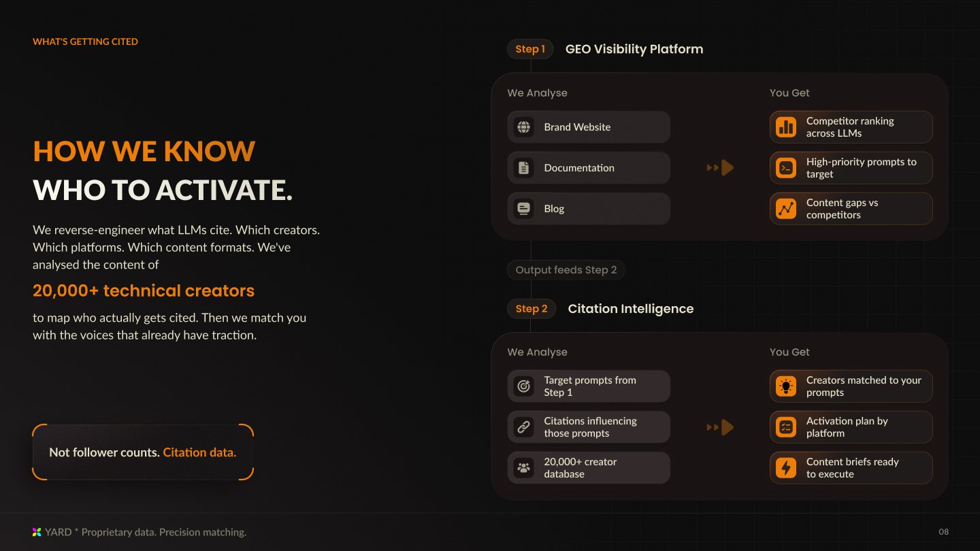Click the target icon beside Target prompts
The height and width of the screenshot is (551, 980).
tap(523, 386)
